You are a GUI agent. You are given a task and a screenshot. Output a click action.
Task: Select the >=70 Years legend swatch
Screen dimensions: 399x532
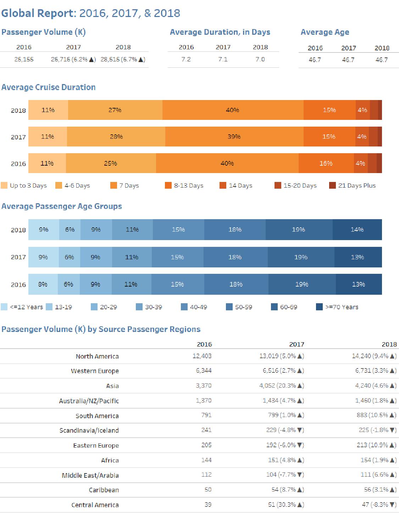point(319,307)
